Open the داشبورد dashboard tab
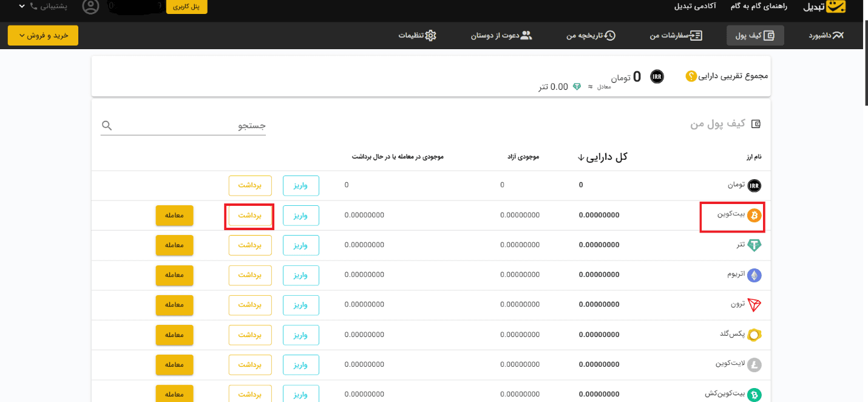Image resolution: width=868 pixels, height=402 pixels. click(x=826, y=35)
